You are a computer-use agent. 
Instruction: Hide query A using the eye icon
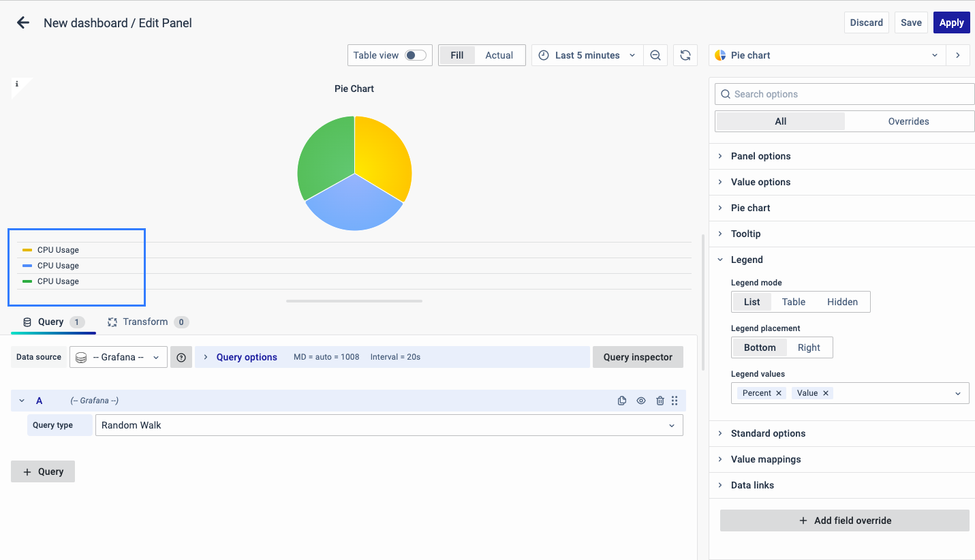(641, 401)
